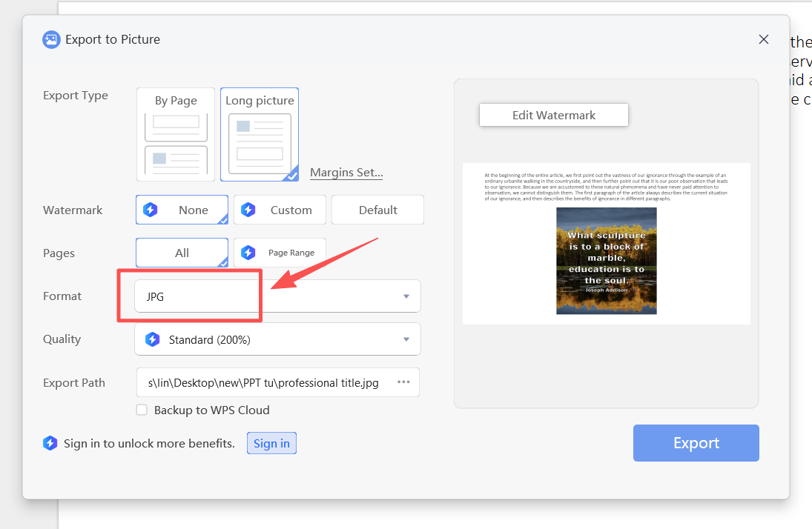The height and width of the screenshot is (529, 812).
Task: Click the Export to Picture title icon
Action: (x=50, y=40)
